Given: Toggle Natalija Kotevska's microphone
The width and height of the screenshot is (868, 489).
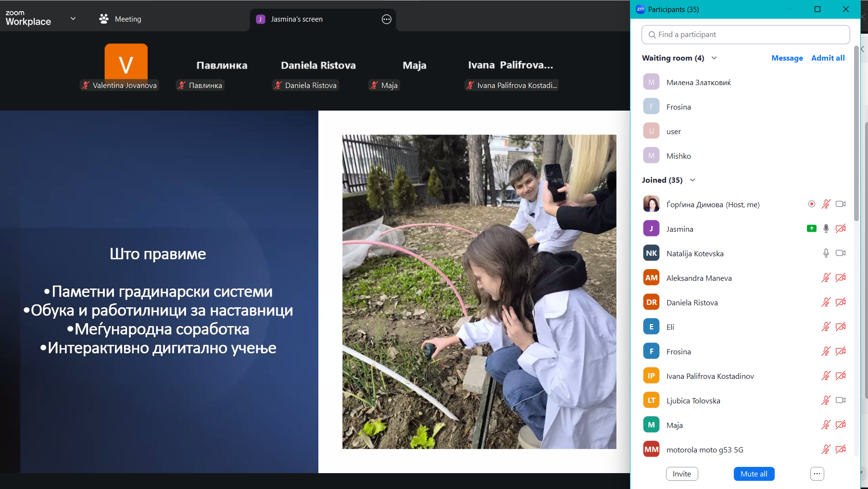Looking at the screenshot, I should 826,253.
